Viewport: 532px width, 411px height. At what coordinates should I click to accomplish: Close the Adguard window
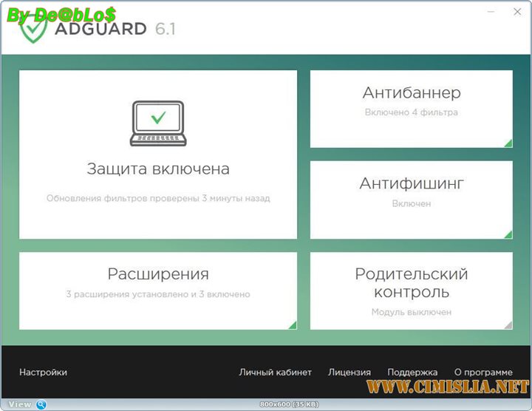[517, 12]
